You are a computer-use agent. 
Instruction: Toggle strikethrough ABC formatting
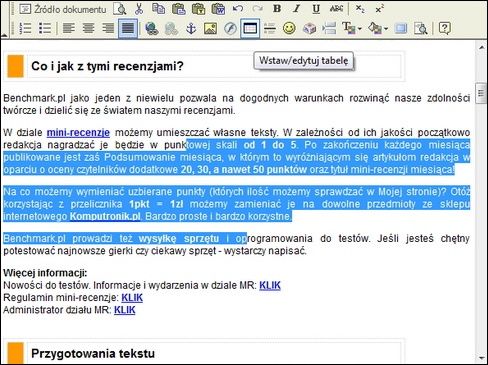tap(336, 9)
